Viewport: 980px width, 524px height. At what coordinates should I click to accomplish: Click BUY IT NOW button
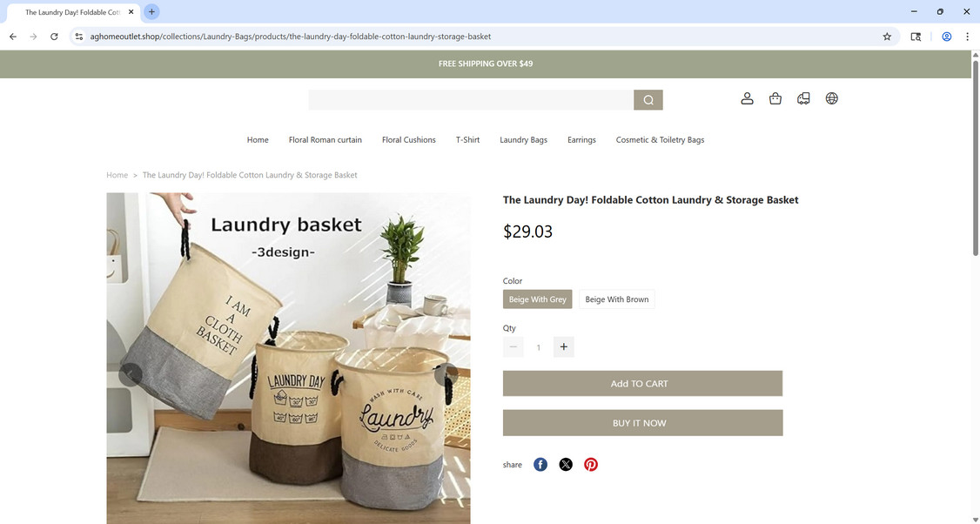642,423
